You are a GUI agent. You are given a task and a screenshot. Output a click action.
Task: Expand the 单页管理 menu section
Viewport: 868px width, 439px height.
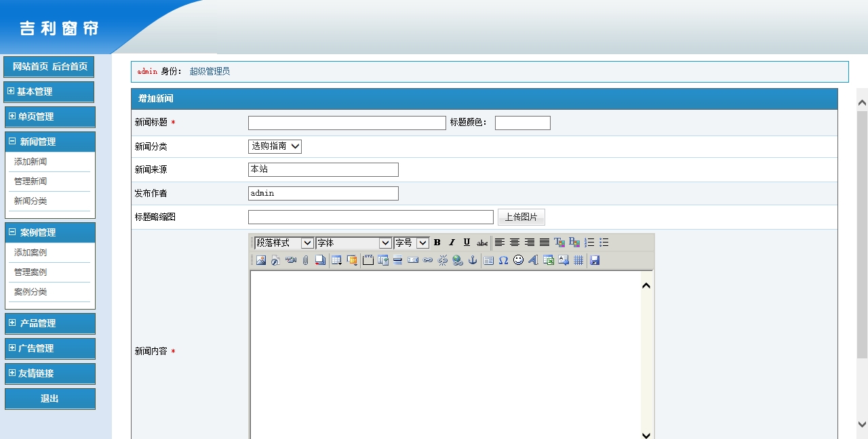tap(50, 117)
